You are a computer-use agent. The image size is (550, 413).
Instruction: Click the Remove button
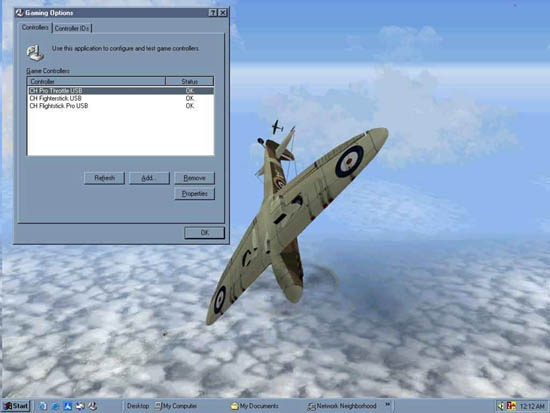tap(194, 178)
